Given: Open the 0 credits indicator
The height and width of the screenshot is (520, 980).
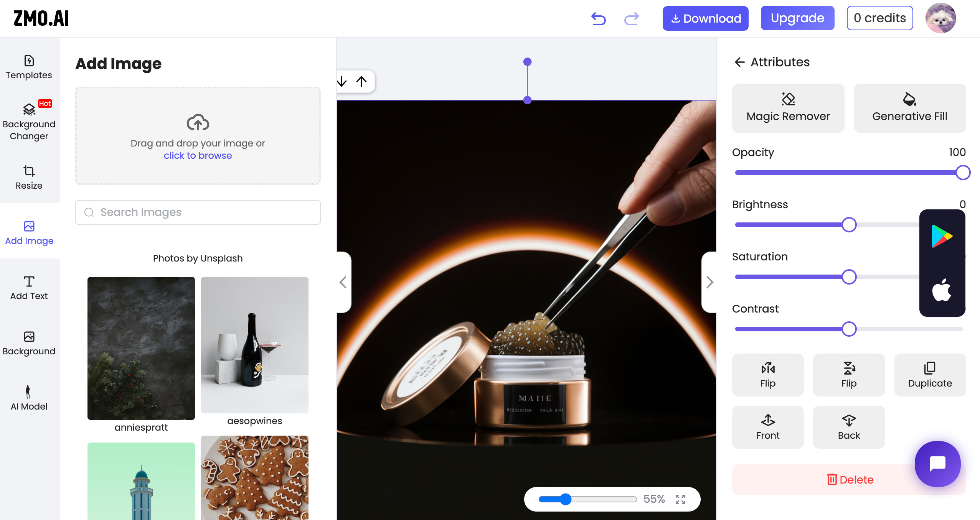Looking at the screenshot, I should coord(879,18).
